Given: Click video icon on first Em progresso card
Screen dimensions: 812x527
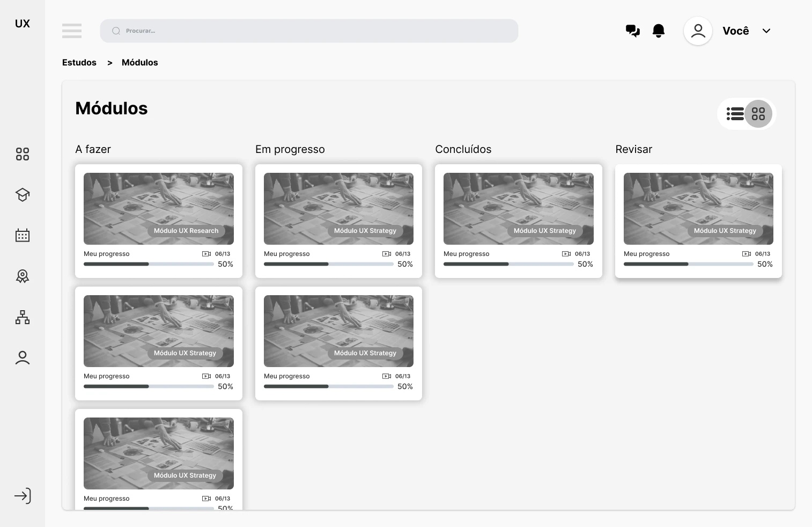Looking at the screenshot, I should [x=387, y=254].
